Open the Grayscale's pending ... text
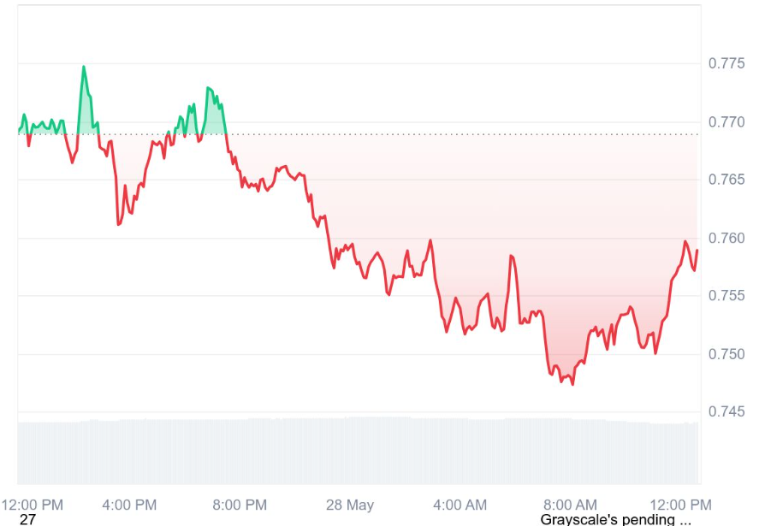 click(x=615, y=520)
